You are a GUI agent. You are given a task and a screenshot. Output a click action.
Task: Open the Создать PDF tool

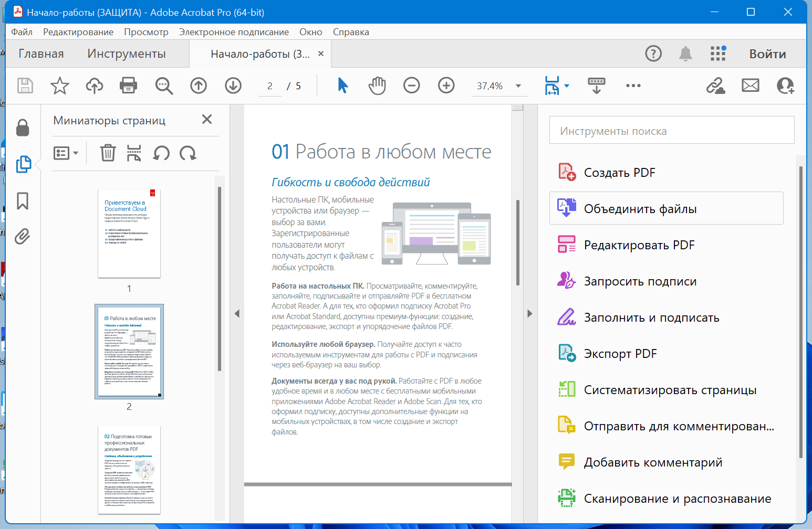(x=667, y=172)
